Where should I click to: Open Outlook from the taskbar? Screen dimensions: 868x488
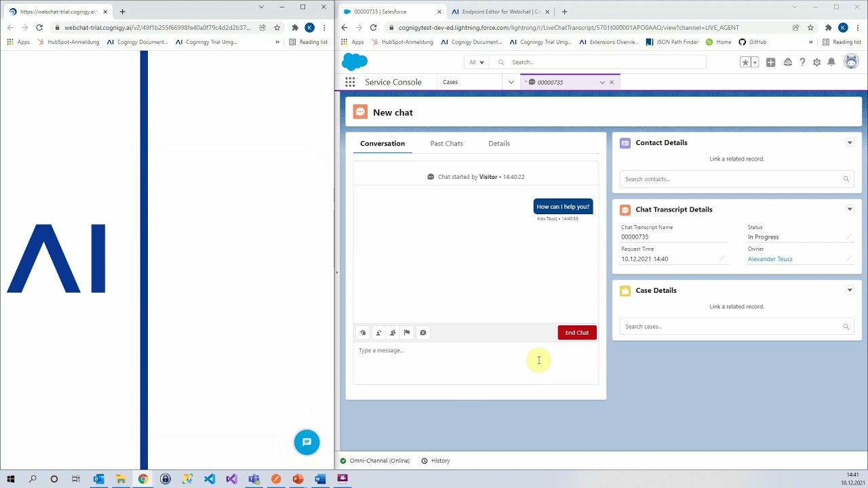[x=99, y=479]
